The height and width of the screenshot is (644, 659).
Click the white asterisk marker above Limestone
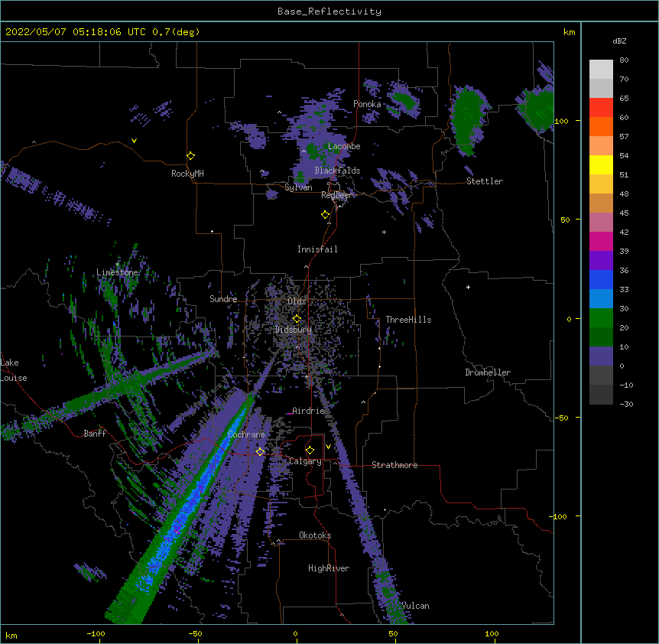[117, 265]
